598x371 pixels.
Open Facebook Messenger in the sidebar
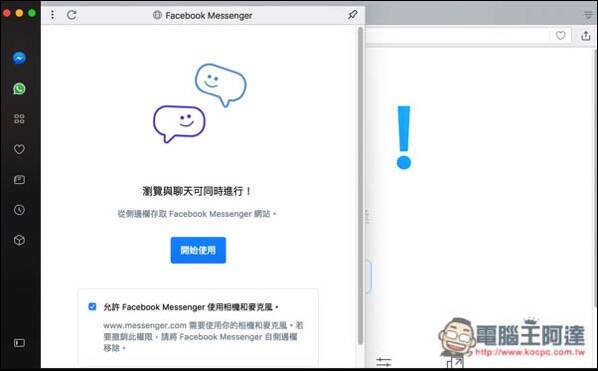click(19, 58)
